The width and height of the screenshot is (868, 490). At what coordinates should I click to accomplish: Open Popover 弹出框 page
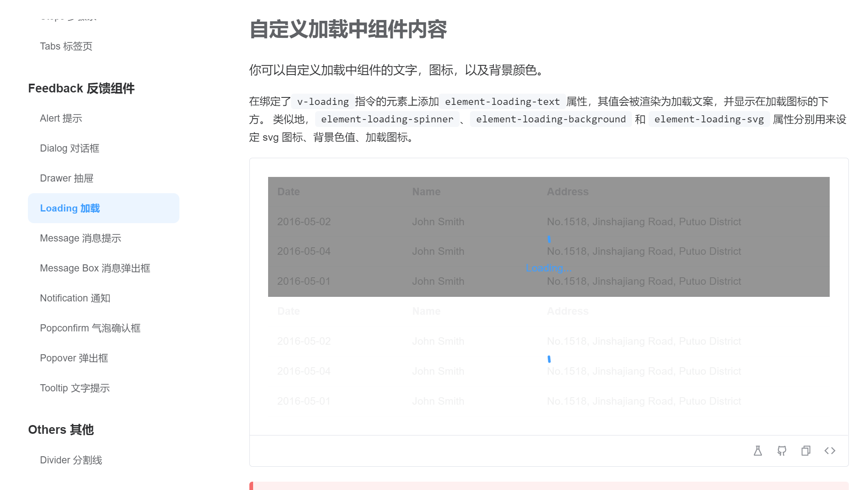pyautogui.click(x=74, y=358)
